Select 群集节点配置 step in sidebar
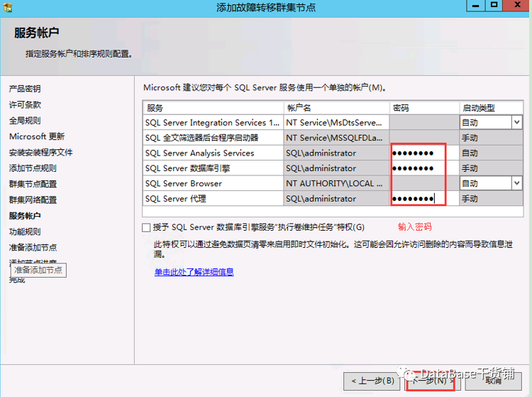The height and width of the screenshot is (397, 532). (x=33, y=184)
